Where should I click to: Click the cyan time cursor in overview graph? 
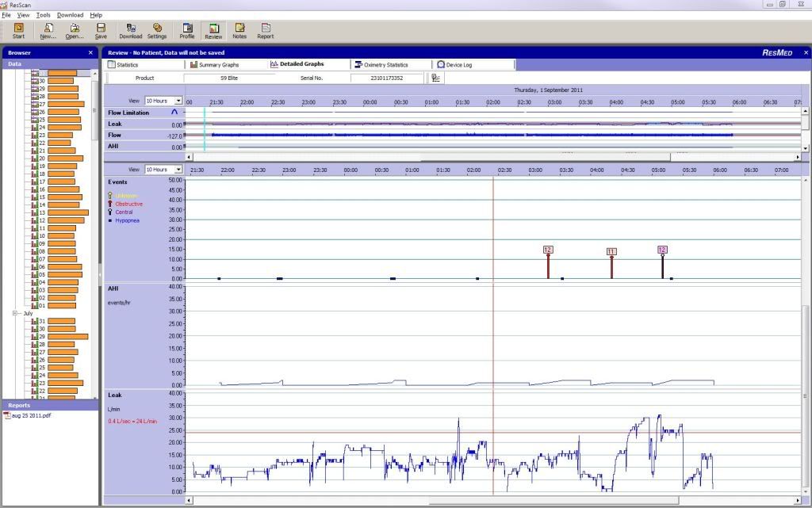(x=205, y=129)
